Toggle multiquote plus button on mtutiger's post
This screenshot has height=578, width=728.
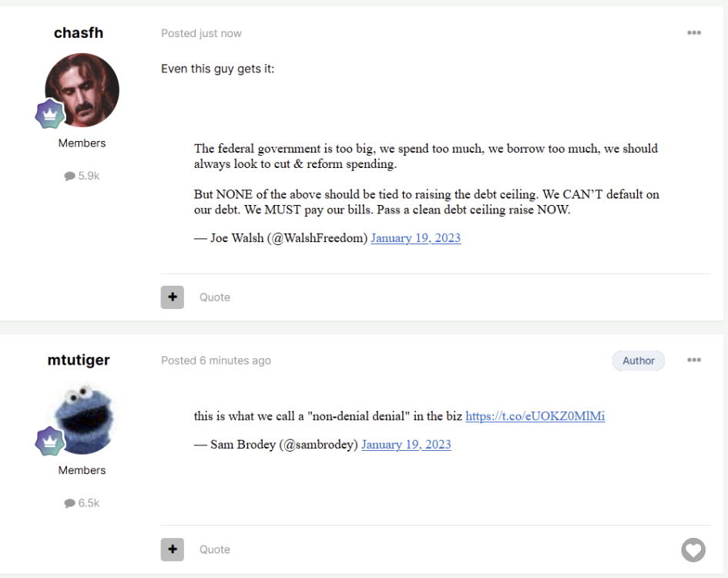(172, 549)
